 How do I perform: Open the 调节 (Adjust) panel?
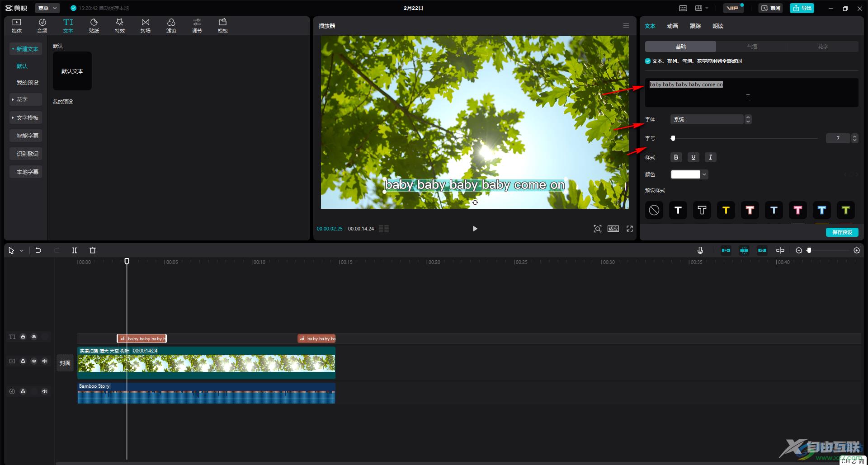[197, 26]
